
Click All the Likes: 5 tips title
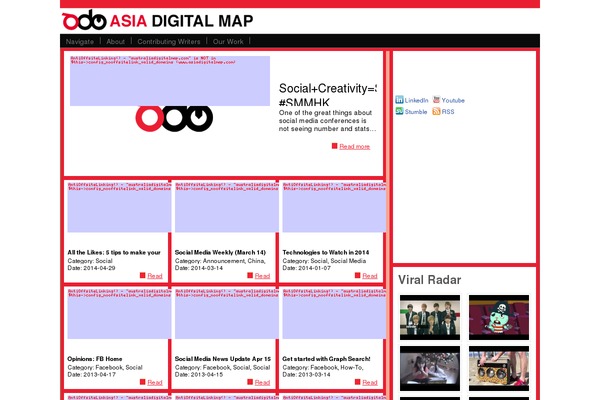point(114,252)
